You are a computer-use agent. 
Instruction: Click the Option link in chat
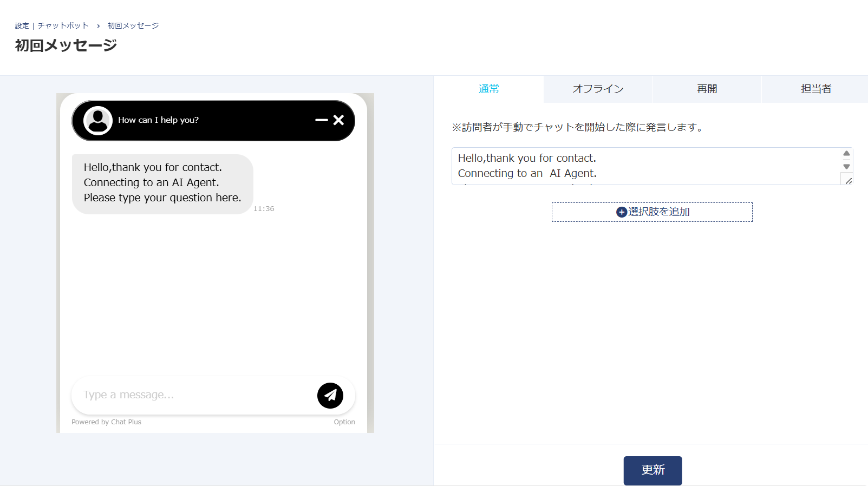pyautogui.click(x=344, y=422)
